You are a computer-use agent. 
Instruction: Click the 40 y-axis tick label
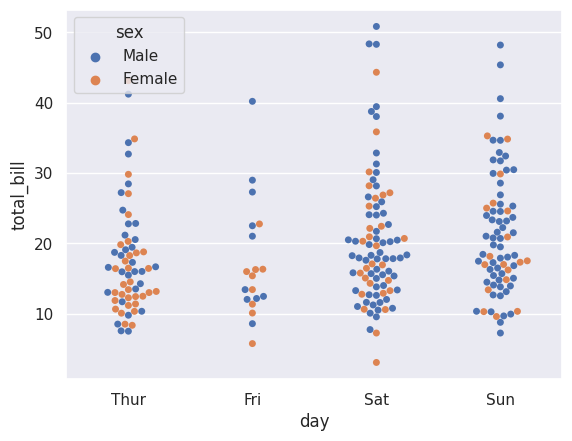(x=43, y=104)
